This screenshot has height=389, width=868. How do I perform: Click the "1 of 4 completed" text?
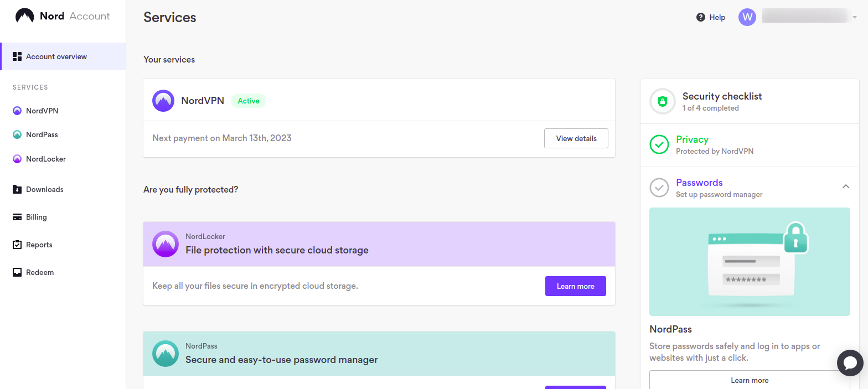click(x=711, y=108)
